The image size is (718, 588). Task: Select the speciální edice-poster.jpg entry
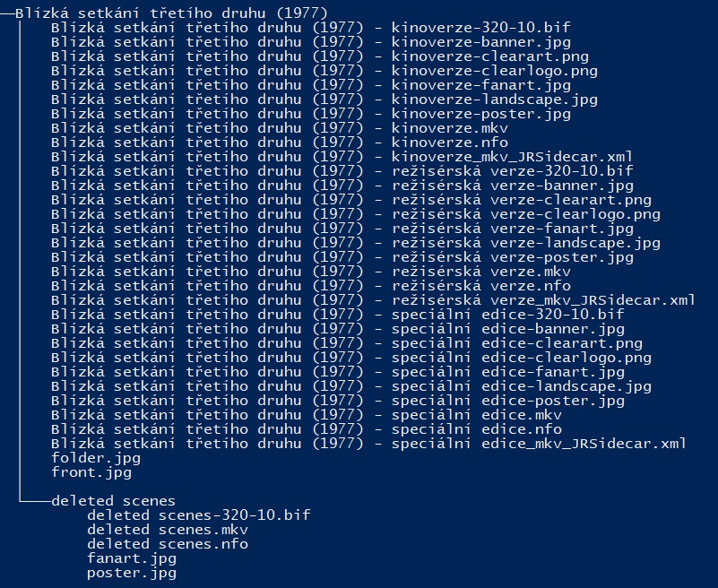(x=337, y=401)
